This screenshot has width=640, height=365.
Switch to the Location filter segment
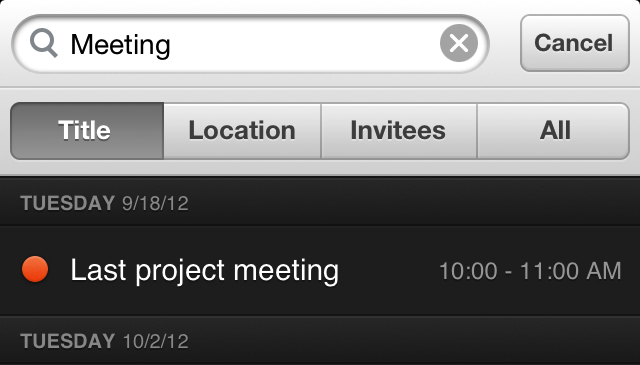tap(242, 131)
